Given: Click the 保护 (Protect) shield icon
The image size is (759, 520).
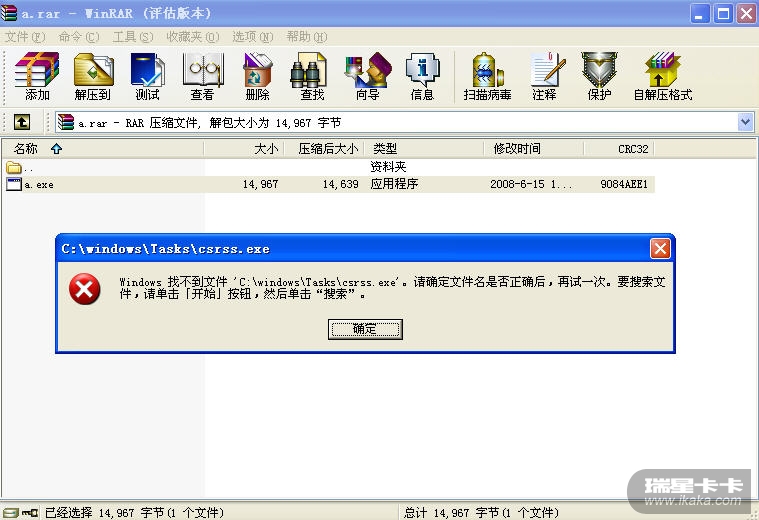Looking at the screenshot, I should coord(599,76).
